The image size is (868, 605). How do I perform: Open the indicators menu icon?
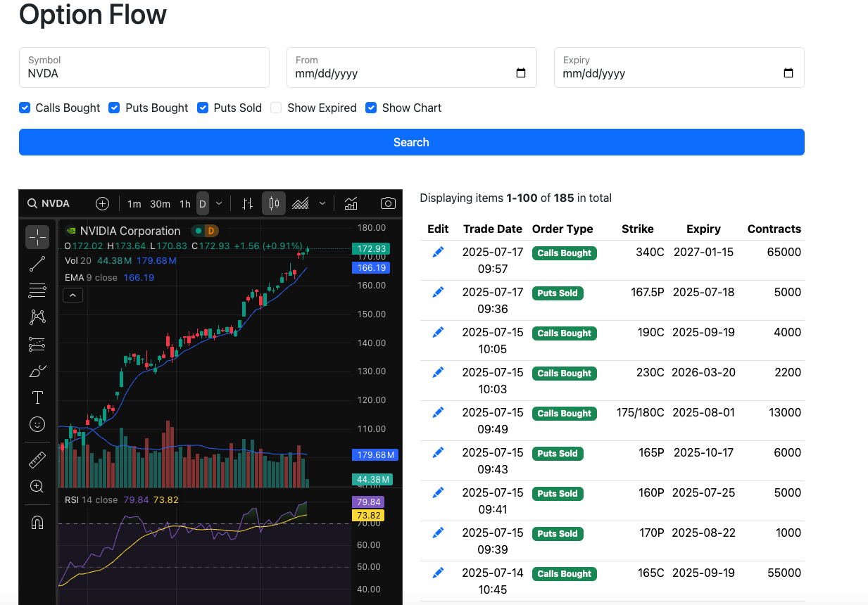[x=351, y=203]
